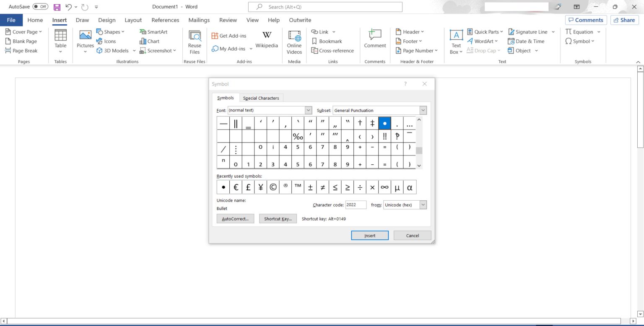Toggle the AutoSave switch
Screen dimensions: 644x326
[x=40, y=7]
